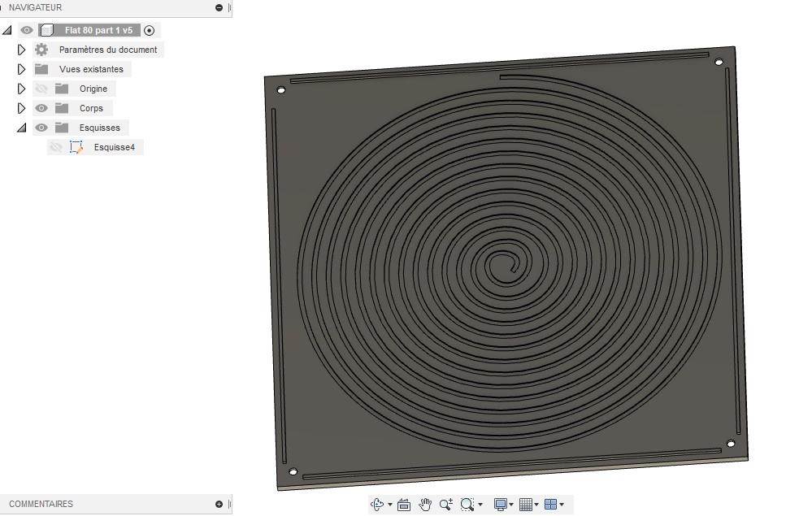This screenshot has width=812, height=516.
Task: Toggle visibility of Esquisse4 sketch
Action: [56, 148]
